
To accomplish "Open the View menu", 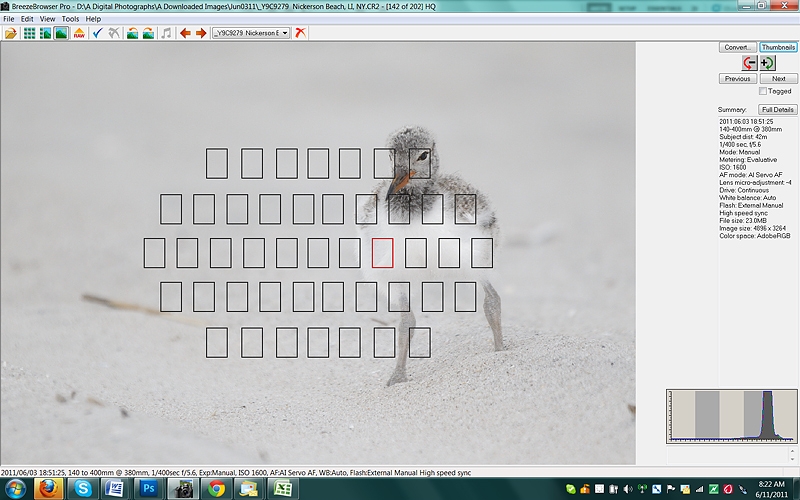I will pos(47,19).
